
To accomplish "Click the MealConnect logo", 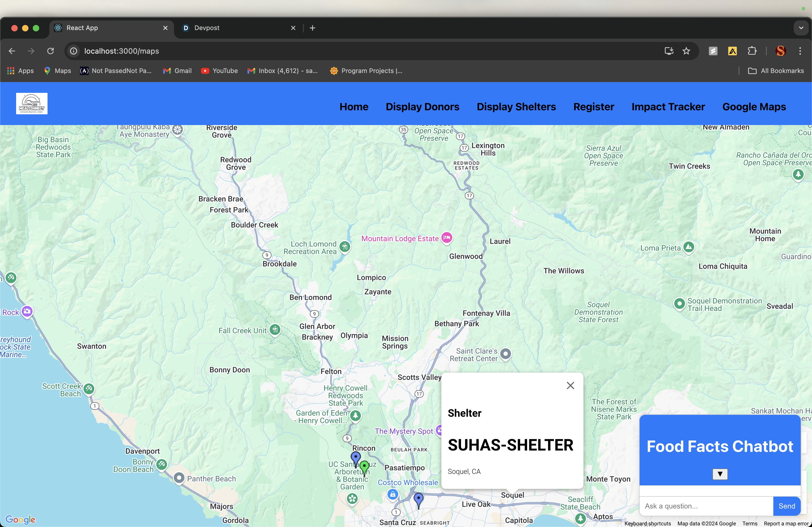I will point(32,104).
